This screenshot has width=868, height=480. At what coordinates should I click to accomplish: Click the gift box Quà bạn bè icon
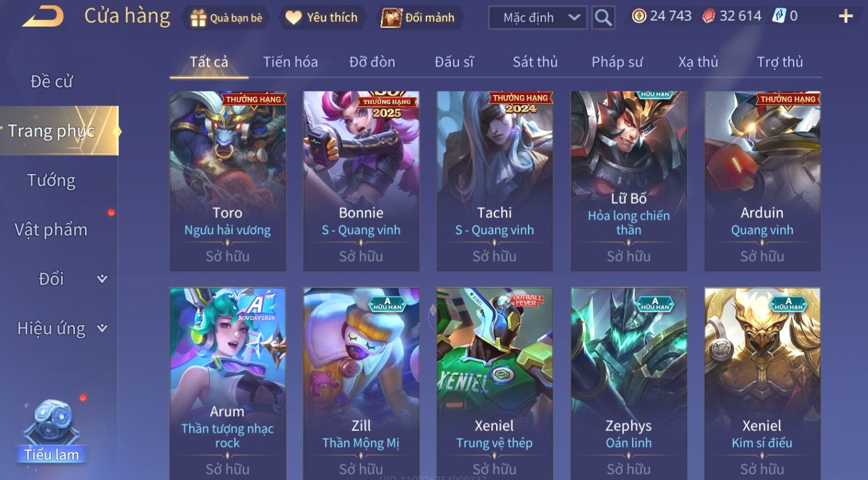[x=198, y=18]
